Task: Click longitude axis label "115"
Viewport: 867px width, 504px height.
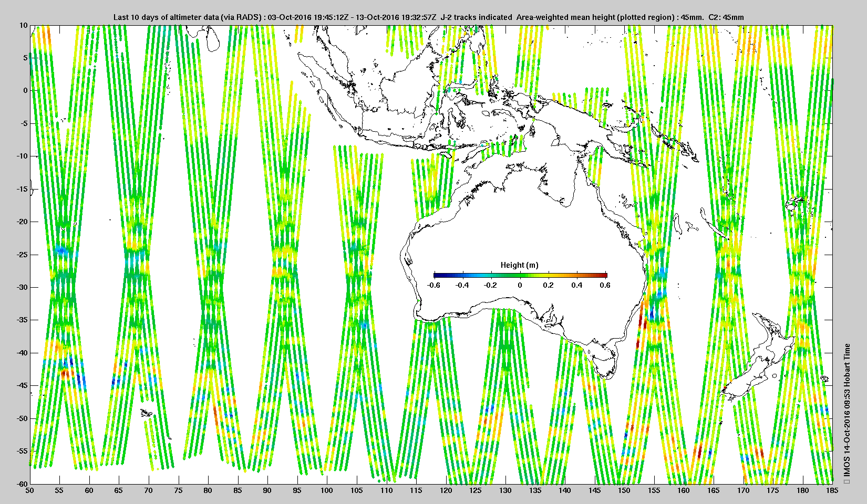Action: pyautogui.click(x=416, y=490)
